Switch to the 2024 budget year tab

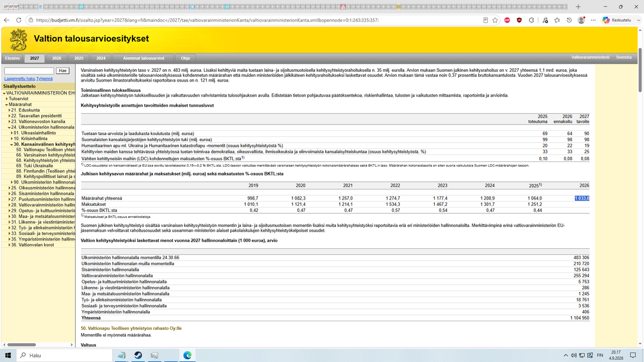coord(100,57)
